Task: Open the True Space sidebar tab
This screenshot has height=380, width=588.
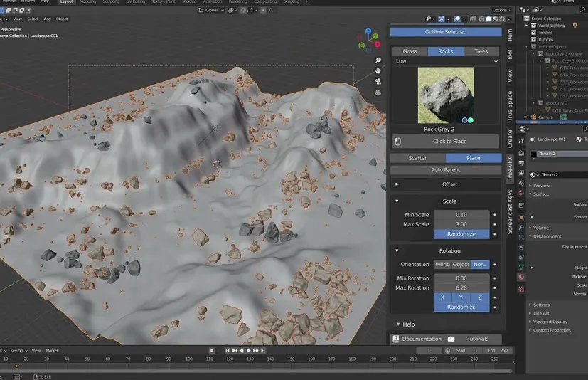Action: [x=510, y=106]
